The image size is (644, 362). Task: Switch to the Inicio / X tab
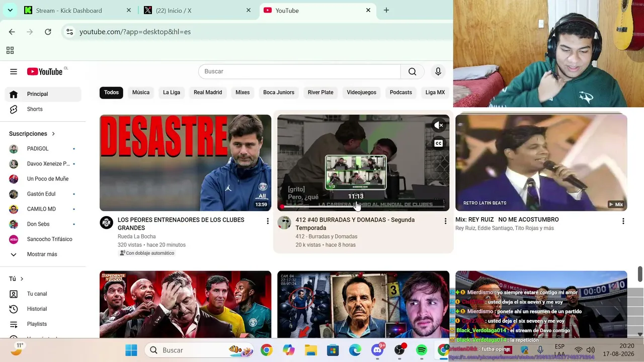pyautogui.click(x=198, y=11)
